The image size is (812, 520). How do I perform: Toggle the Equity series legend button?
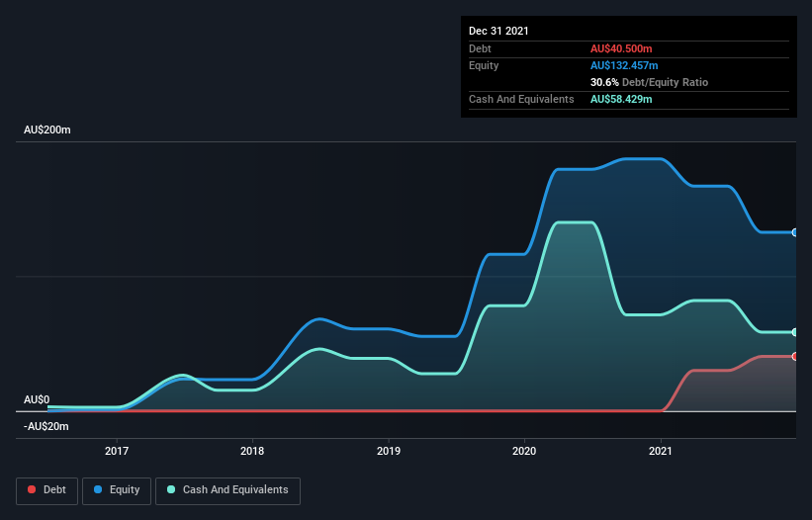pyautogui.click(x=117, y=490)
